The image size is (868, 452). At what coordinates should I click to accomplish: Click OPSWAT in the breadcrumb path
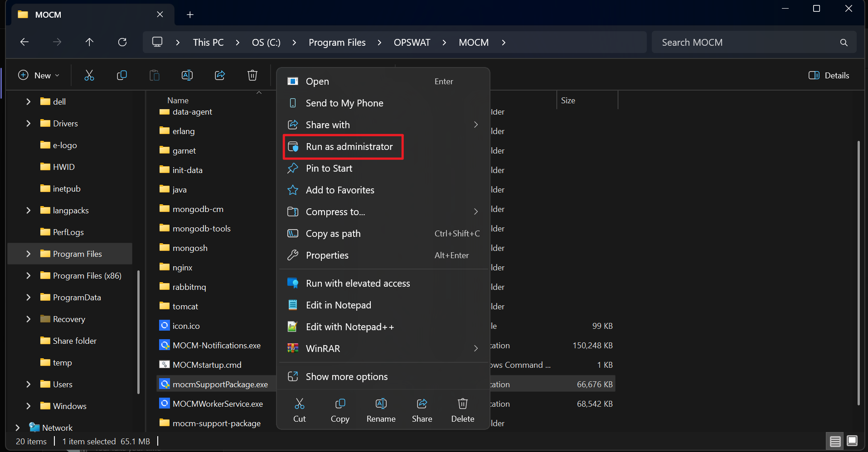pyautogui.click(x=412, y=43)
